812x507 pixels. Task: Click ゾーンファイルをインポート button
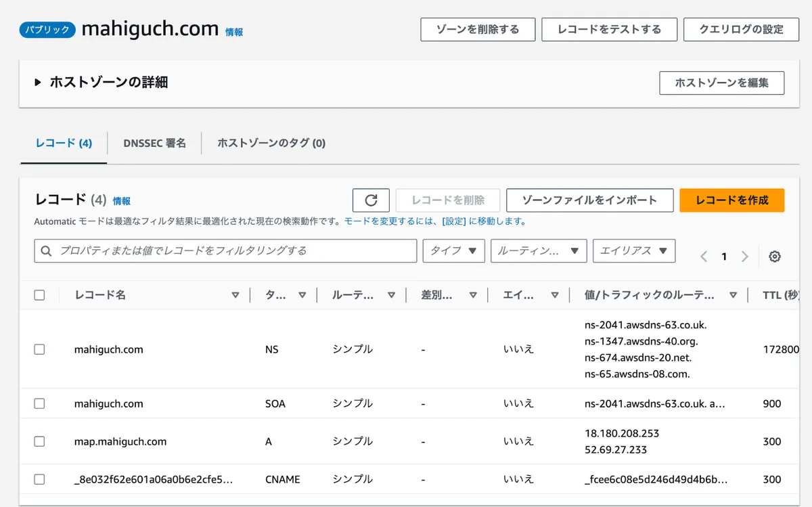590,200
